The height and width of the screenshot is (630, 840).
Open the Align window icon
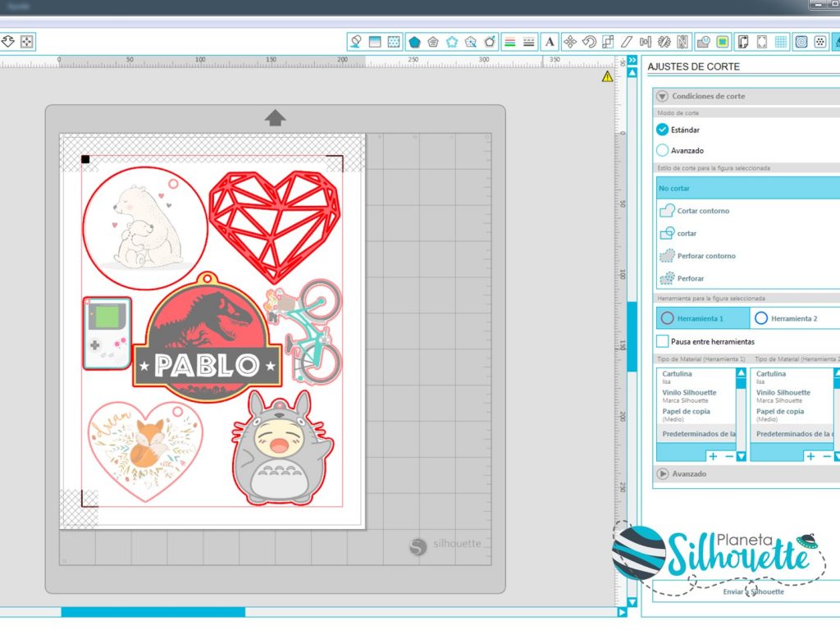pos(646,42)
